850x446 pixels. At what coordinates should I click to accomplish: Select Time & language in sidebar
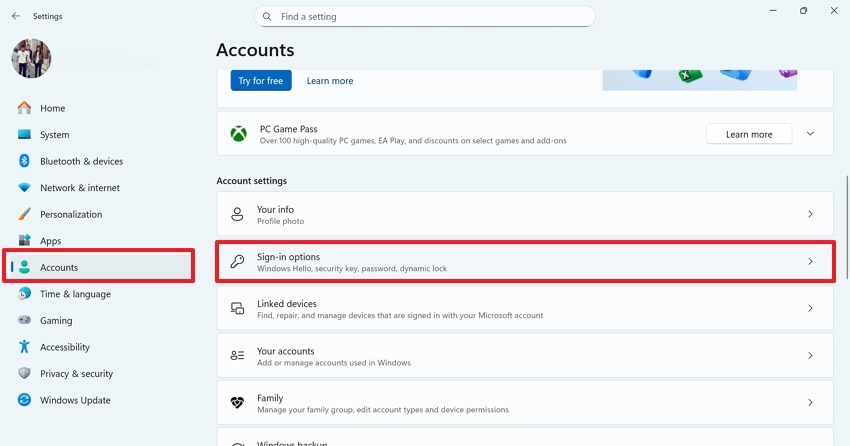click(x=75, y=294)
